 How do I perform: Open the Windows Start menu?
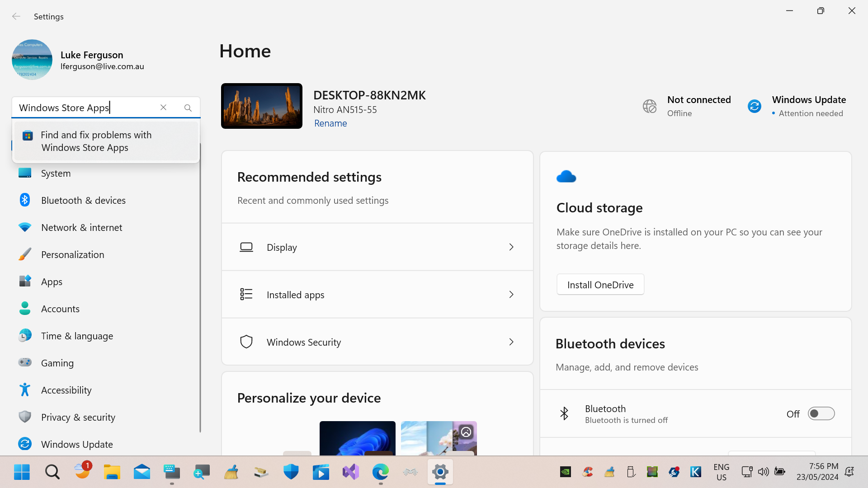(22, 472)
